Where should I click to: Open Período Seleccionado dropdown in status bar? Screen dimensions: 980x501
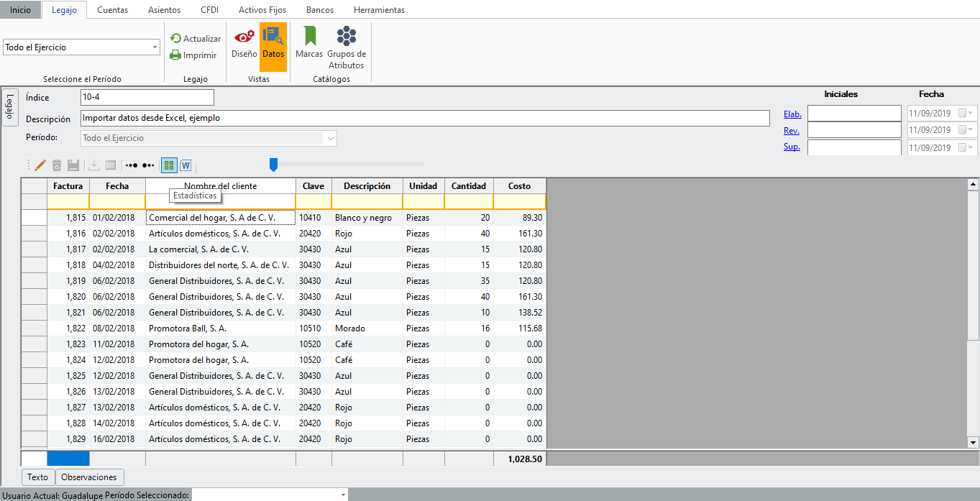(x=343, y=495)
